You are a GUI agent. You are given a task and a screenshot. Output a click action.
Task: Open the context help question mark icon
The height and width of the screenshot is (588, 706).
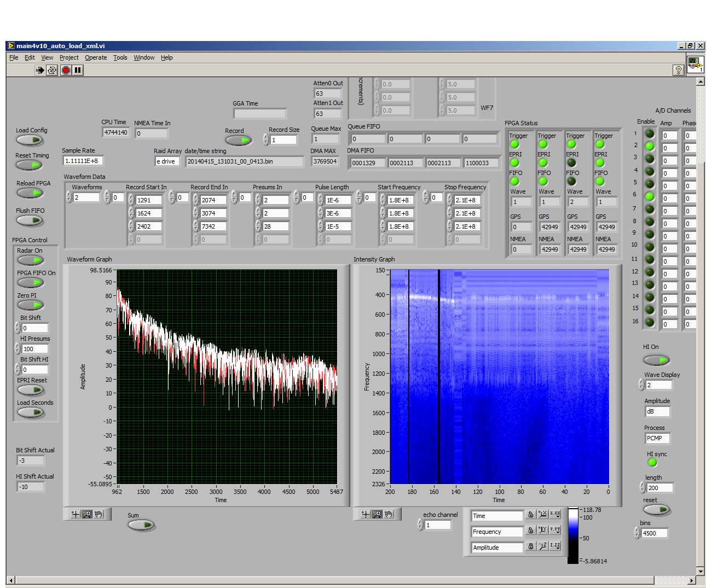tap(678, 70)
